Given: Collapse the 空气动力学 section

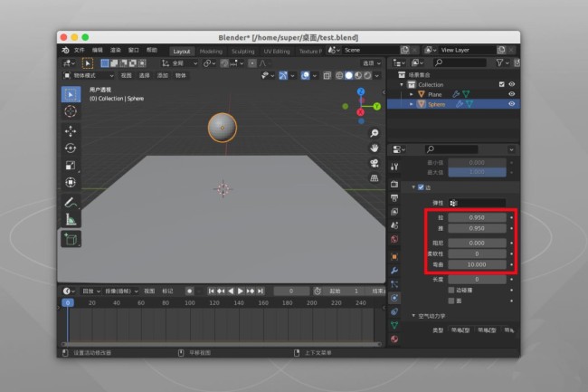Looking at the screenshot, I should pyautogui.click(x=413, y=316).
